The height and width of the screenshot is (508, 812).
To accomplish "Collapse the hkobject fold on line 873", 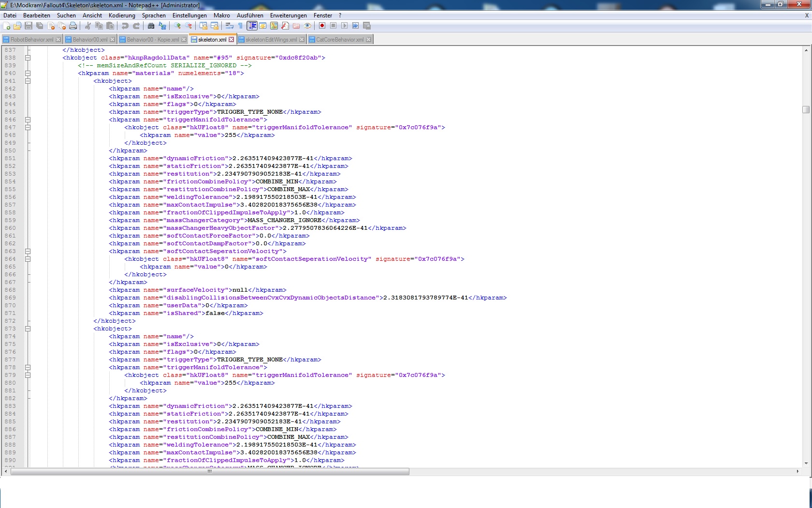I will (28, 329).
